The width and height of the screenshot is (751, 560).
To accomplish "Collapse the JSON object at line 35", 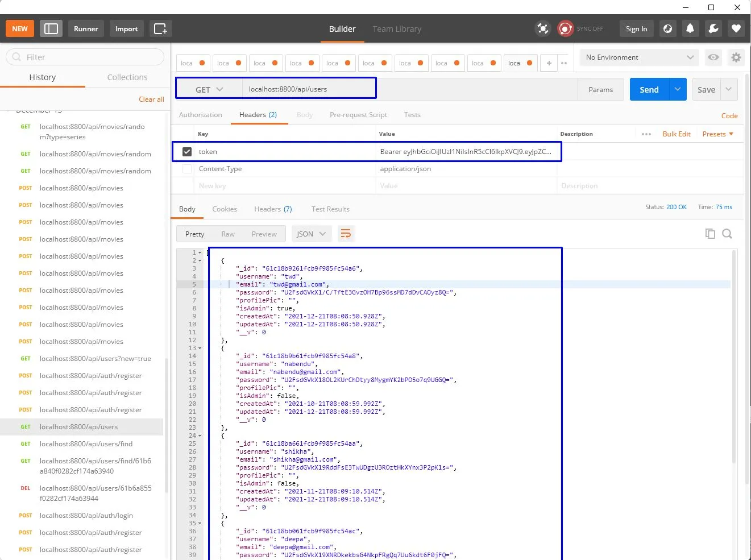I will tap(200, 524).
